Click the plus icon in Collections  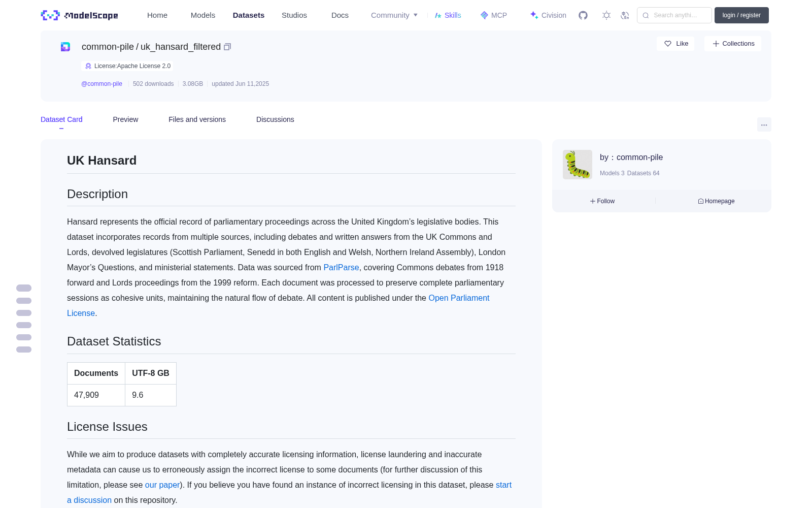(x=716, y=44)
